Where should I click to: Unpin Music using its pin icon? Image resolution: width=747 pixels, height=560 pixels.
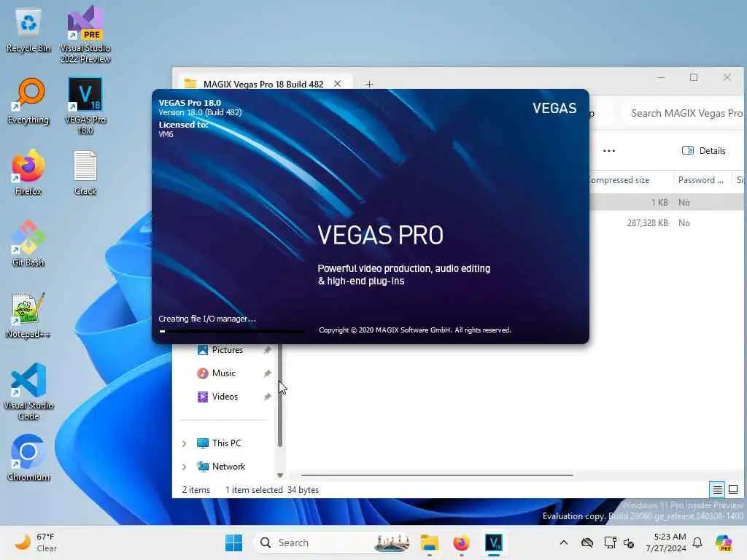click(x=267, y=373)
